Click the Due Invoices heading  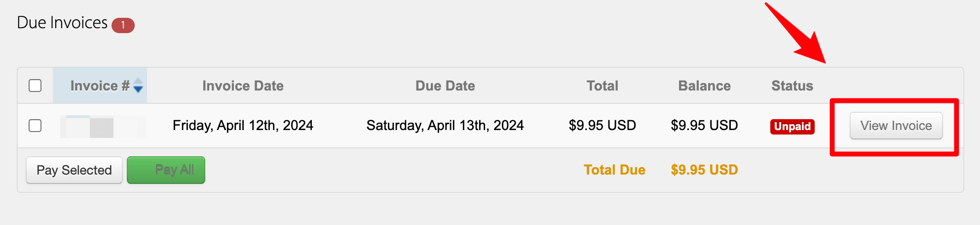[x=62, y=23]
